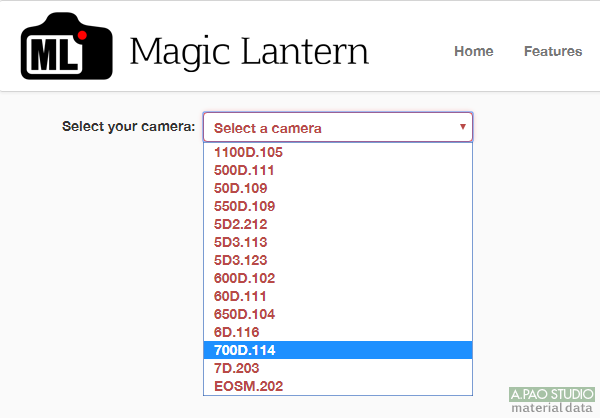Choose 600D.102 in the dropdown
This screenshot has width=600, height=418.
pos(244,278)
